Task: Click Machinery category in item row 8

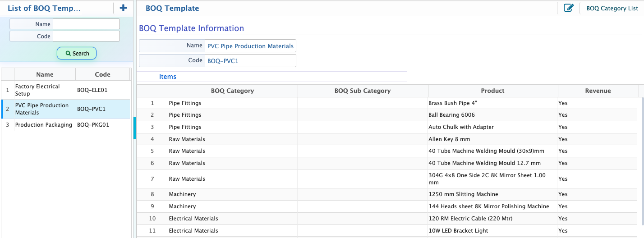Action: tap(233, 194)
